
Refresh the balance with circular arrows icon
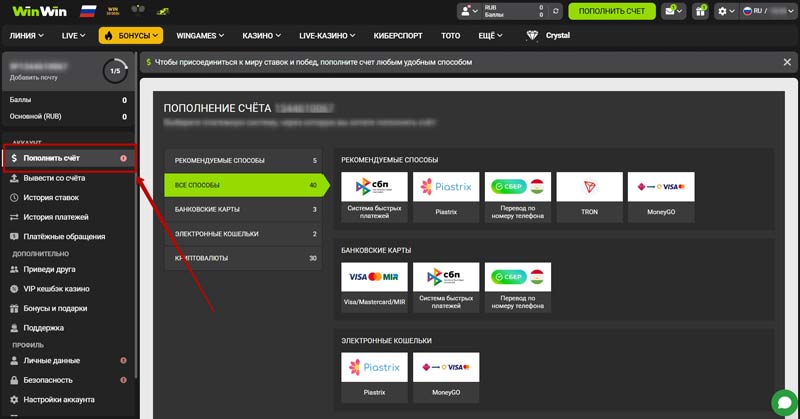[555, 11]
